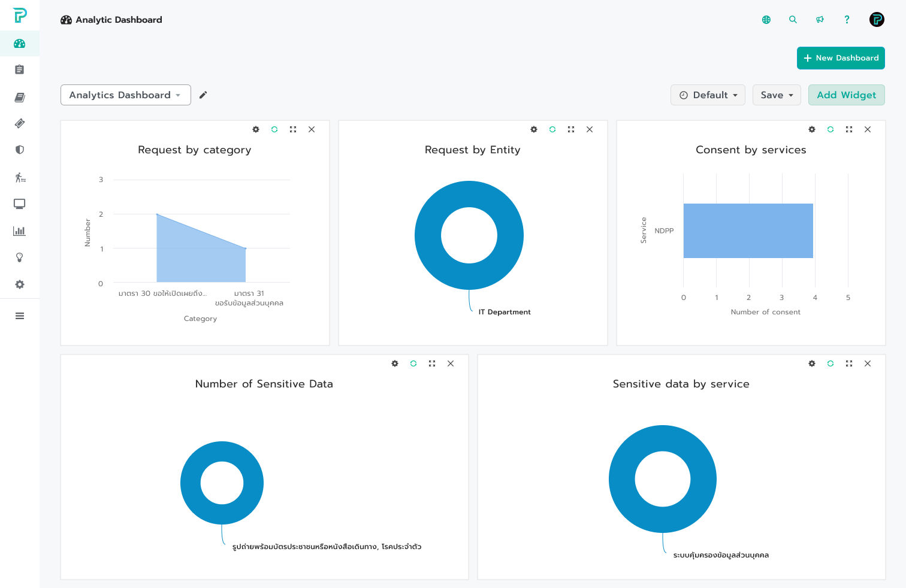Click the Add Widget button
Image resolution: width=906 pixels, height=588 pixels.
pos(846,95)
